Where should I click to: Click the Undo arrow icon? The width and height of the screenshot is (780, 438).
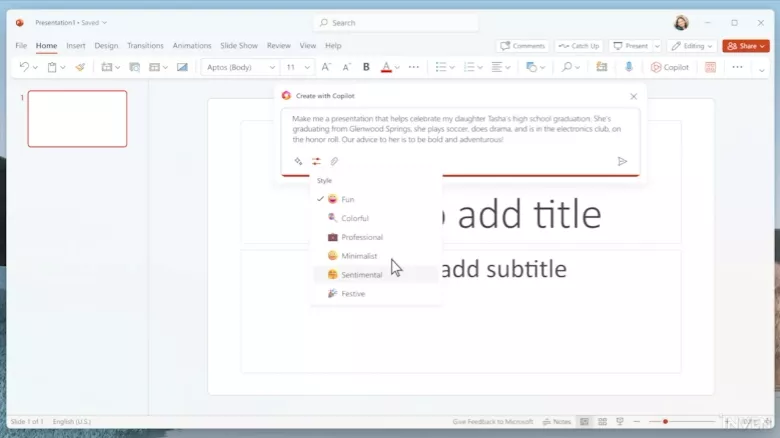24,67
